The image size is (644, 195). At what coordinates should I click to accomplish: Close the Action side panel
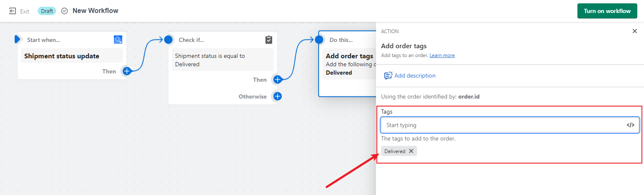(x=635, y=31)
